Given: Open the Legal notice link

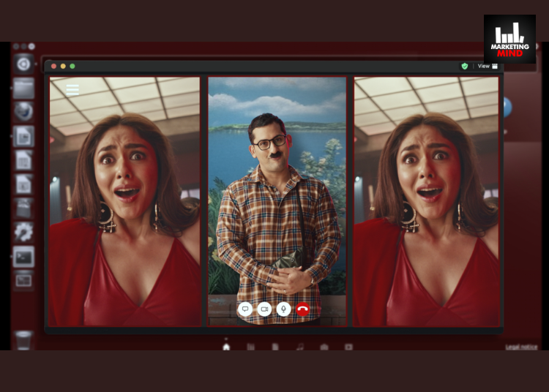Looking at the screenshot, I should click(520, 347).
